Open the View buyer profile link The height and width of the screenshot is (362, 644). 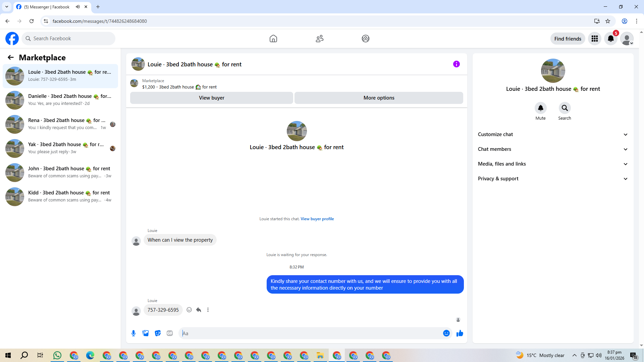[x=317, y=219]
